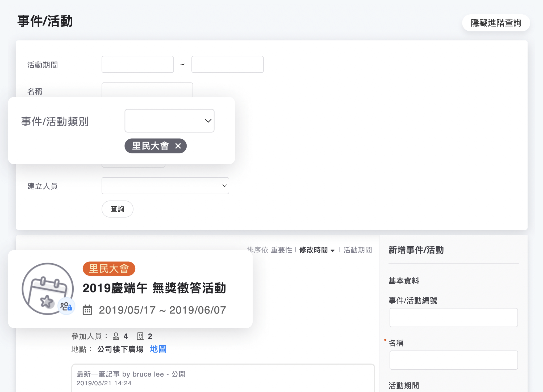Sort results by 重要性
The height and width of the screenshot is (392, 543).
[282, 250]
